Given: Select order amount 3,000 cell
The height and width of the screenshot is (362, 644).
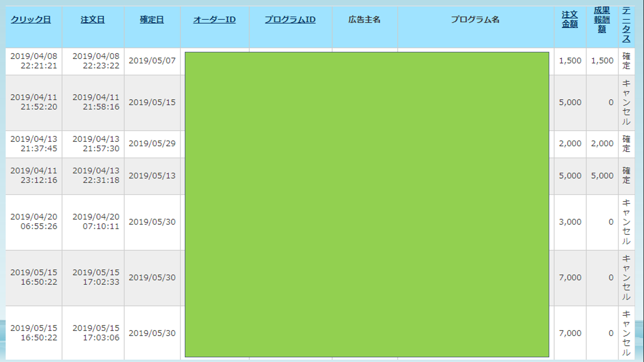Looking at the screenshot, I should coord(570,222).
